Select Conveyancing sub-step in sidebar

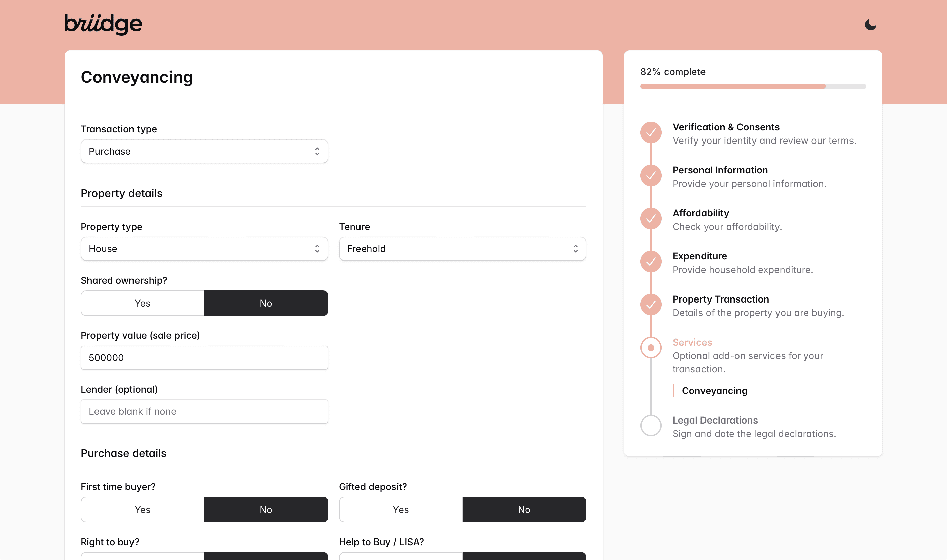(714, 391)
